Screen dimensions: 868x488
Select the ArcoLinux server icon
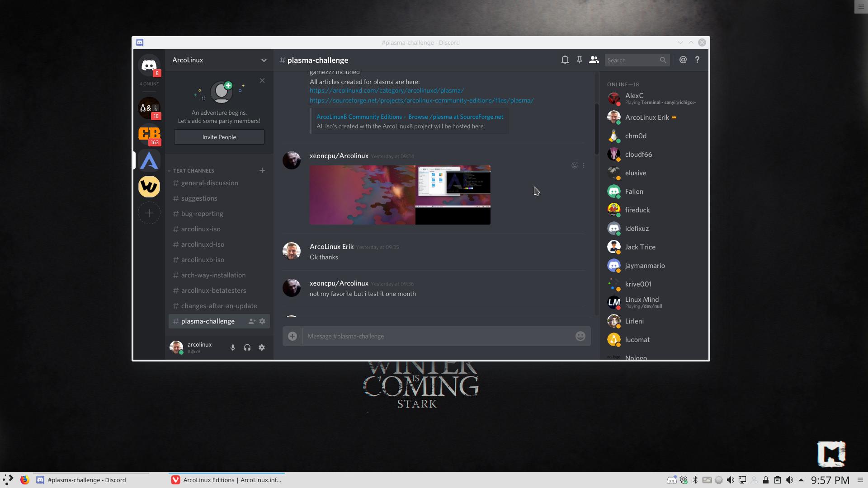pyautogui.click(x=149, y=160)
